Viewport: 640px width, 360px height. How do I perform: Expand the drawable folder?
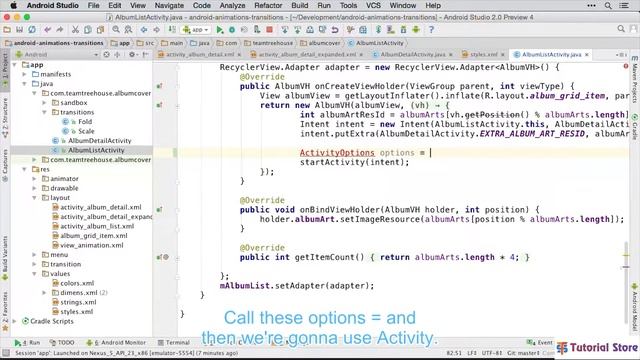(x=34, y=188)
